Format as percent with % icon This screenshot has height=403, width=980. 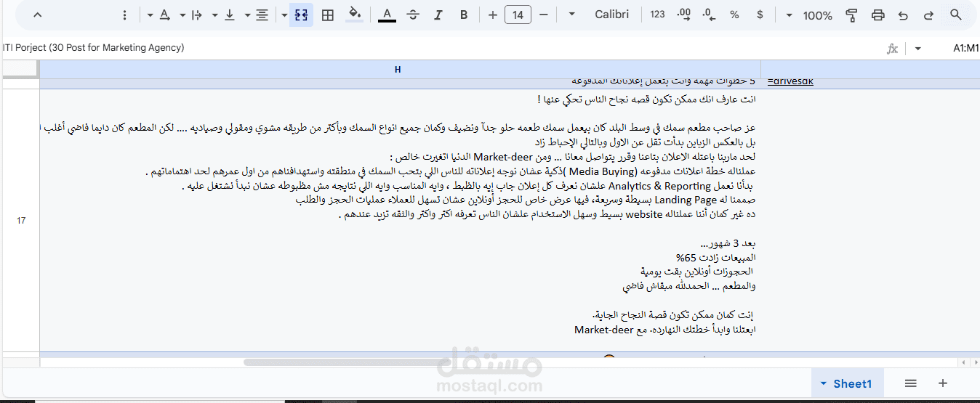(x=734, y=15)
